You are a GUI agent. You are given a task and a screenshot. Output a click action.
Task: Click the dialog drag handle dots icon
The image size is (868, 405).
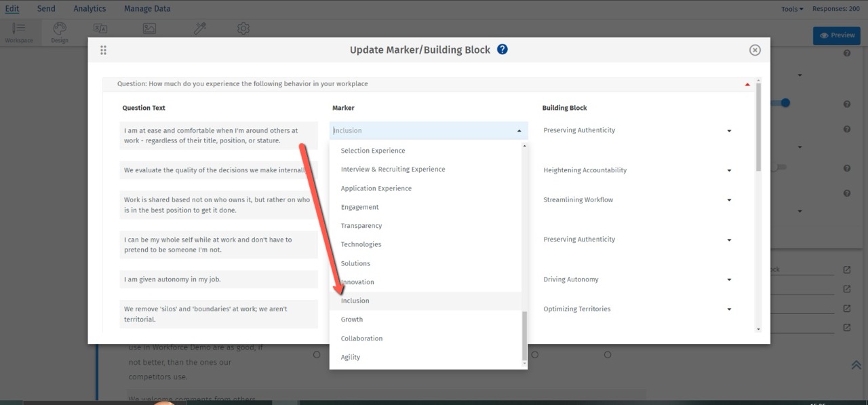pos(103,50)
